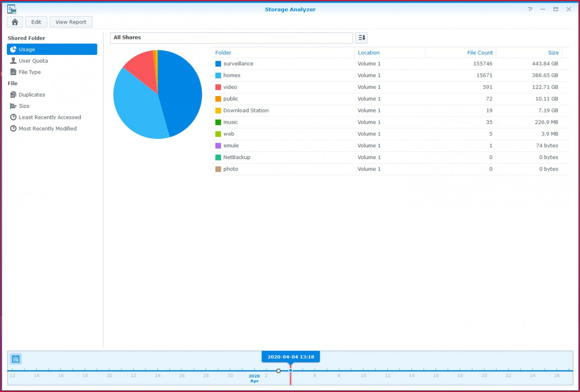The height and width of the screenshot is (392, 580).
Task: Select the emule folder name
Action: 231,146
